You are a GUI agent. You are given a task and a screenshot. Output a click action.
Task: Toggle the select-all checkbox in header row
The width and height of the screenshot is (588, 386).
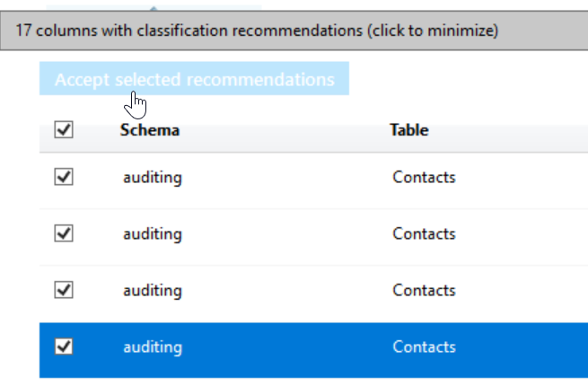click(x=64, y=130)
